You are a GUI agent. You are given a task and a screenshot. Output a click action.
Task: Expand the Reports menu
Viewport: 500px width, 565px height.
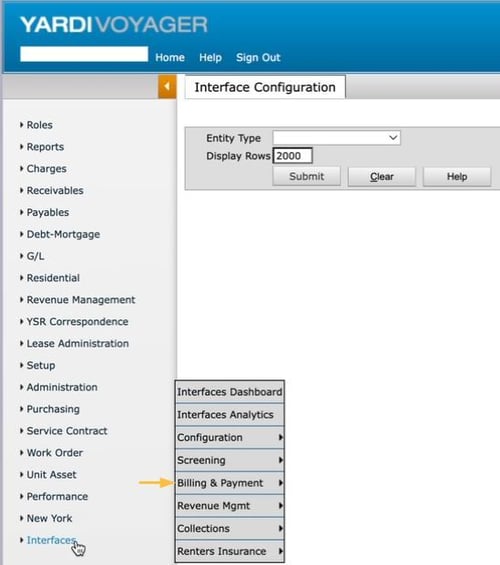(42, 147)
